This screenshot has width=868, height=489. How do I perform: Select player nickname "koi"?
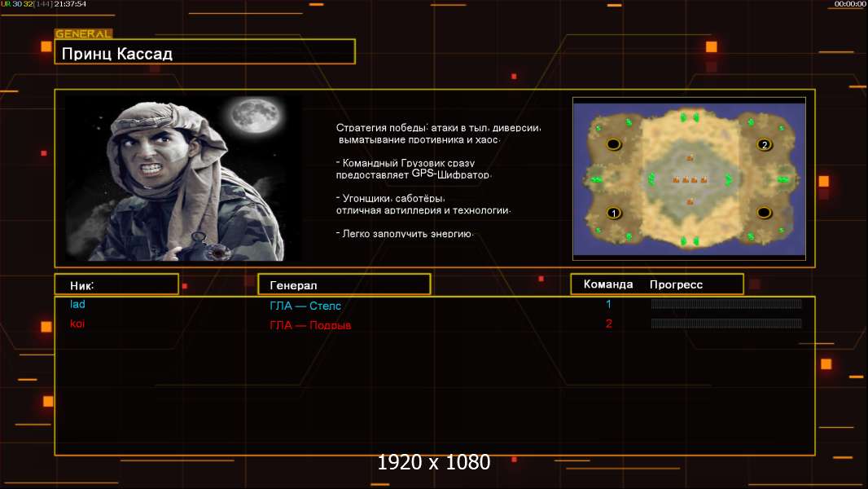[77, 324]
